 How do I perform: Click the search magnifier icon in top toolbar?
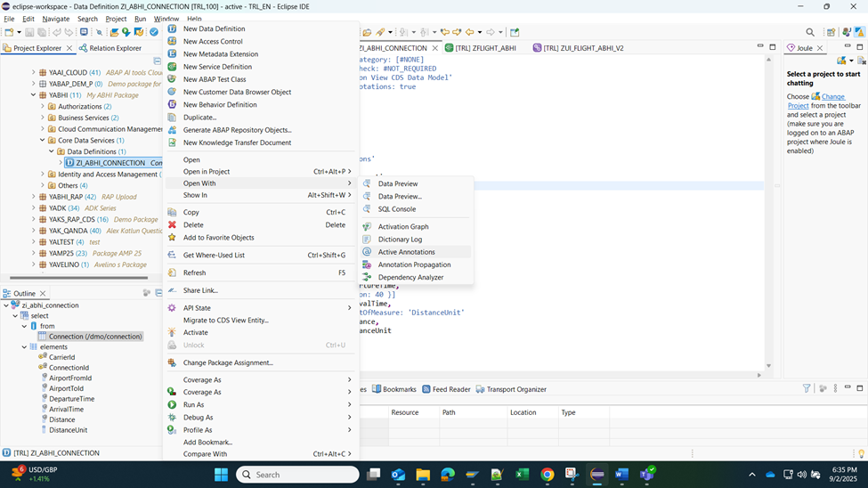click(x=810, y=32)
